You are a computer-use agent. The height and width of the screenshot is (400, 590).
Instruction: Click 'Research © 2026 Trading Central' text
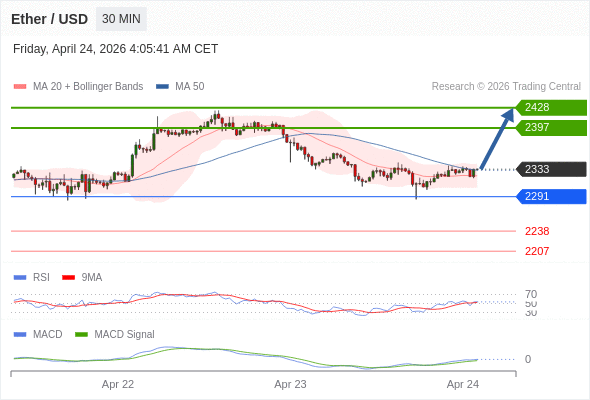(x=506, y=87)
